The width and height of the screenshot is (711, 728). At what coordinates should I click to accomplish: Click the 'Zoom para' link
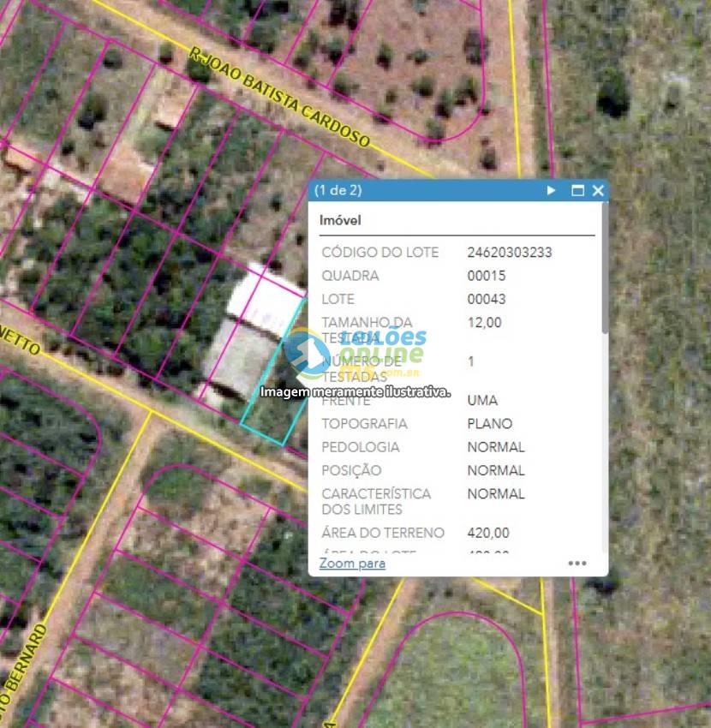(352, 564)
